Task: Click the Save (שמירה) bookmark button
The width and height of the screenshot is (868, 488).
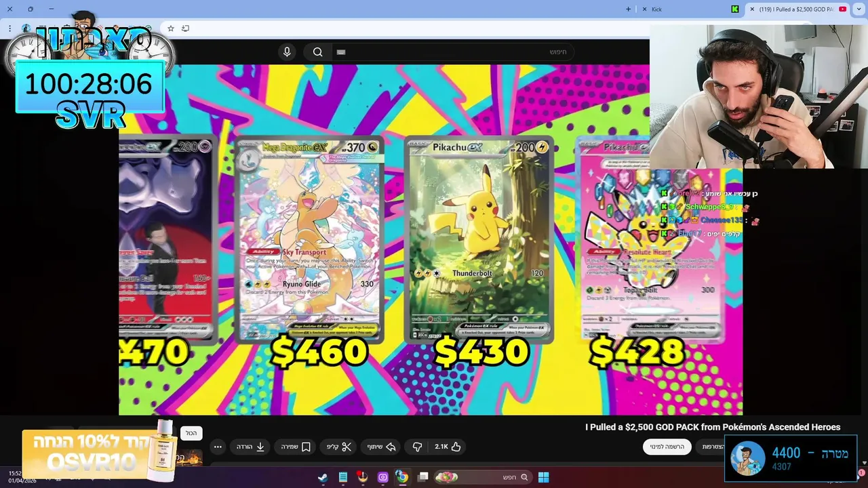Action: (296, 447)
